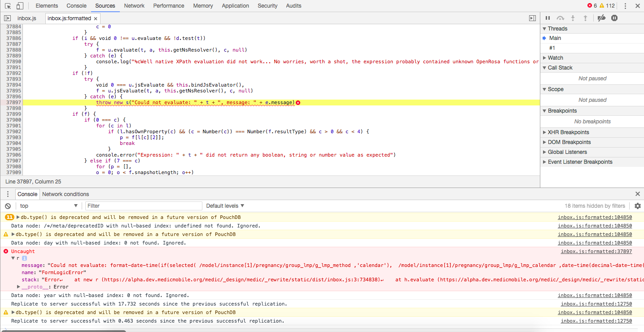The height and width of the screenshot is (332, 644).
Task: Click the pause script execution icon
Action: point(548,18)
